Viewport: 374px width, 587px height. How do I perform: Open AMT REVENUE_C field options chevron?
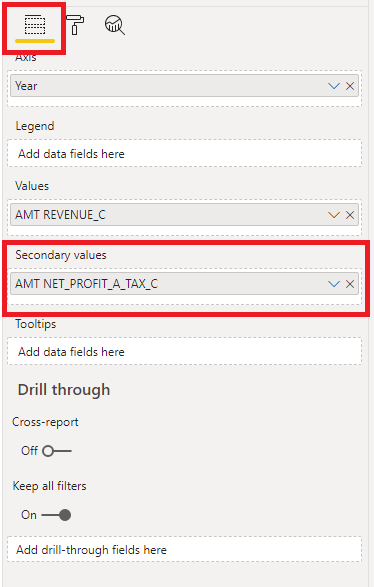334,215
